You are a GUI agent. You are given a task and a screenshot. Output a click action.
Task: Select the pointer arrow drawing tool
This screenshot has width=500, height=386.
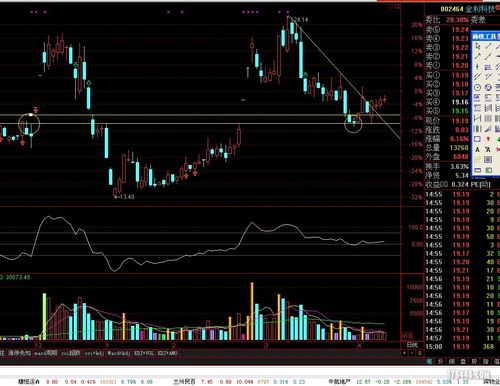(478, 46)
